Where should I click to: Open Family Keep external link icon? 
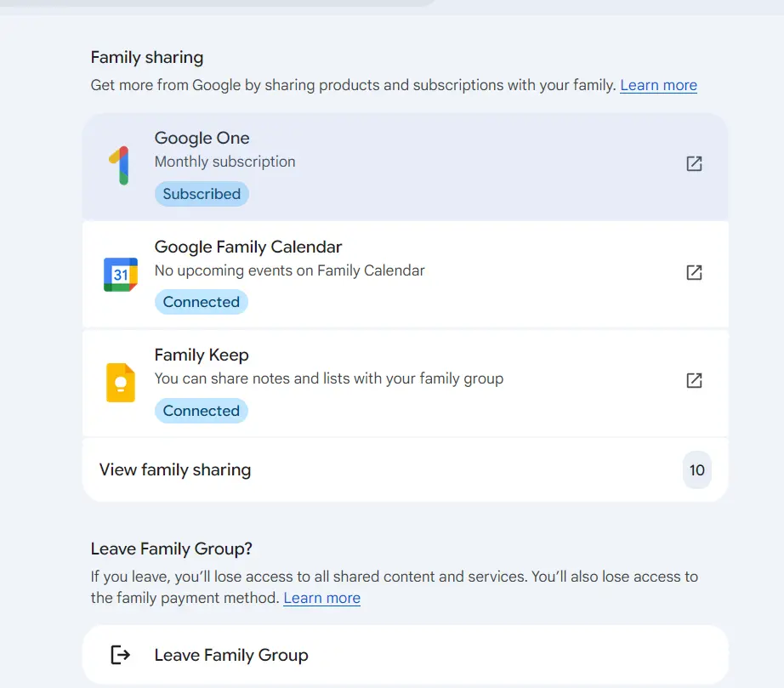tap(694, 380)
